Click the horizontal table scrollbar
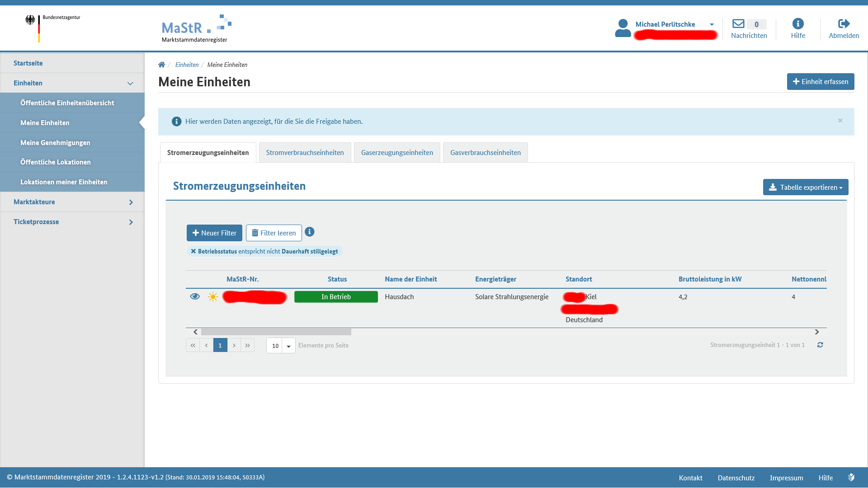Viewport: 868px width, 488px height. [276, 332]
